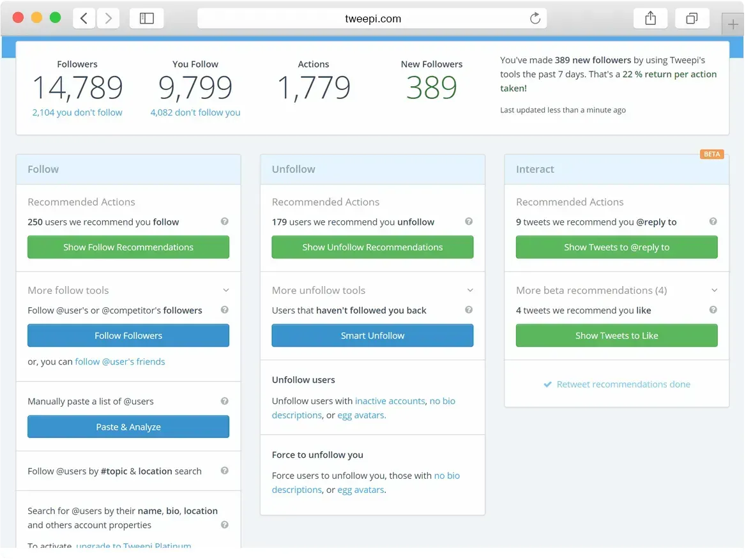Expand the More follow tools chevron

pos(225,291)
